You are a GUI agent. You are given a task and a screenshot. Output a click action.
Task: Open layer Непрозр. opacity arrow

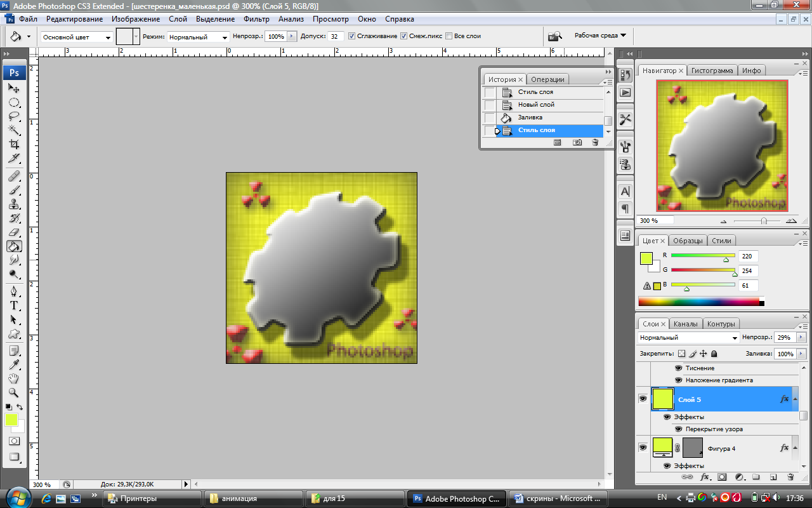(x=801, y=337)
